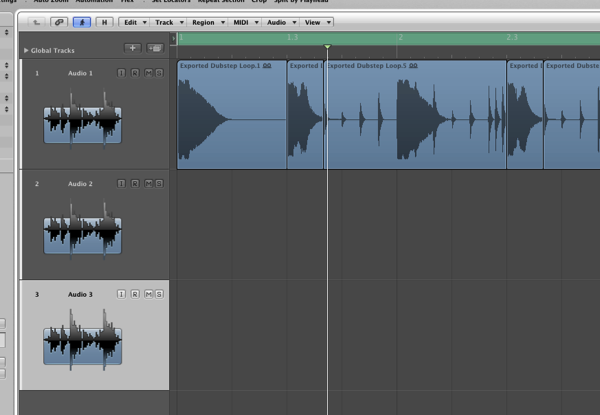
Task: Select the Exported Dubstep Loop.1 region
Action: click(x=232, y=114)
